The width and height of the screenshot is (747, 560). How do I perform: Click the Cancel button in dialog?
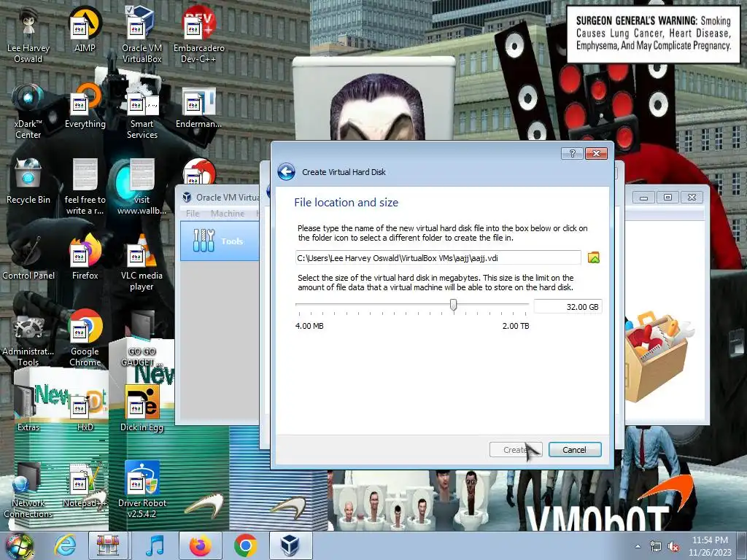pos(575,449)
